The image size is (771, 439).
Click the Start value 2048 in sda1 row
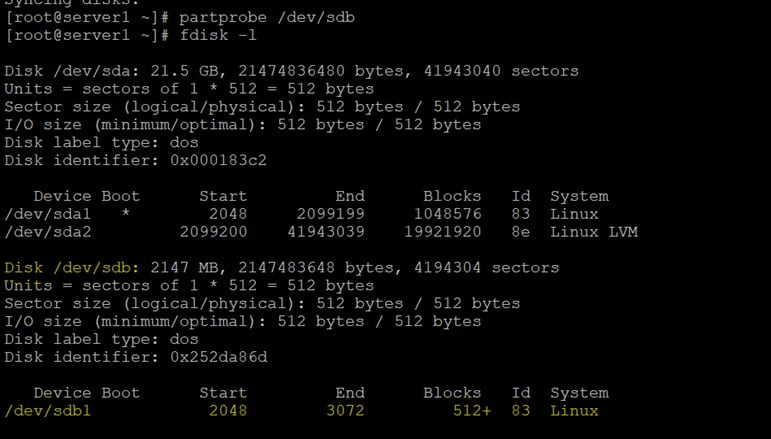click(228, 214)
